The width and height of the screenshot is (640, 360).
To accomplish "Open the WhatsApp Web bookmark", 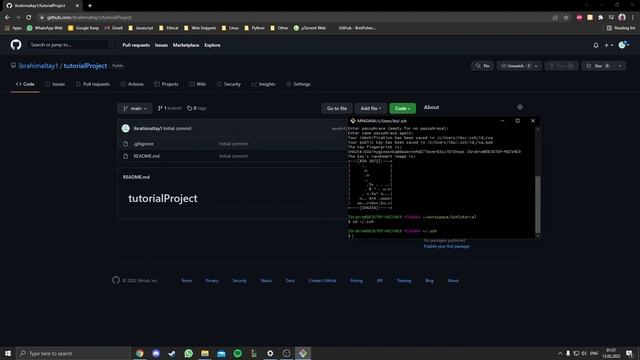I will click(x=45, y=28).
